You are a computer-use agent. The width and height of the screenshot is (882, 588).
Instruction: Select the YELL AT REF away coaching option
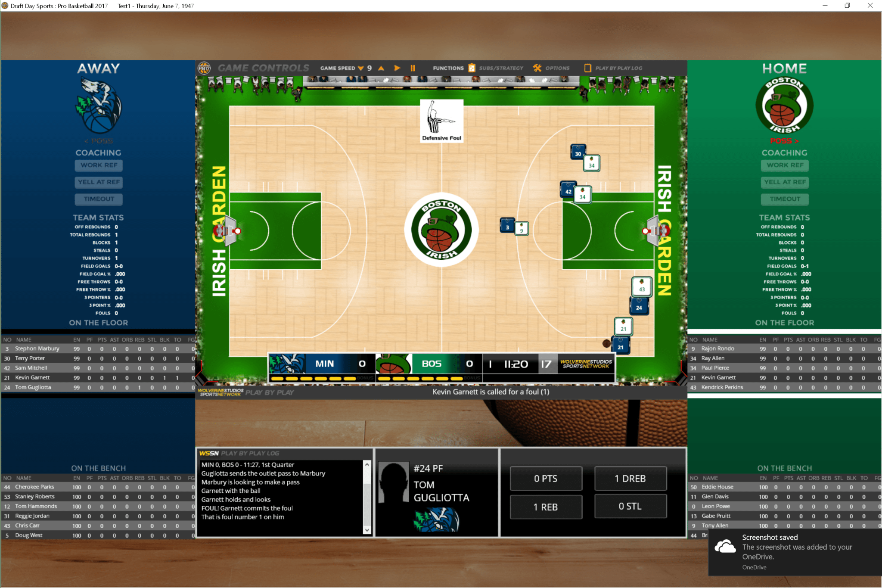pyautogui.click(x=98, y=182)
